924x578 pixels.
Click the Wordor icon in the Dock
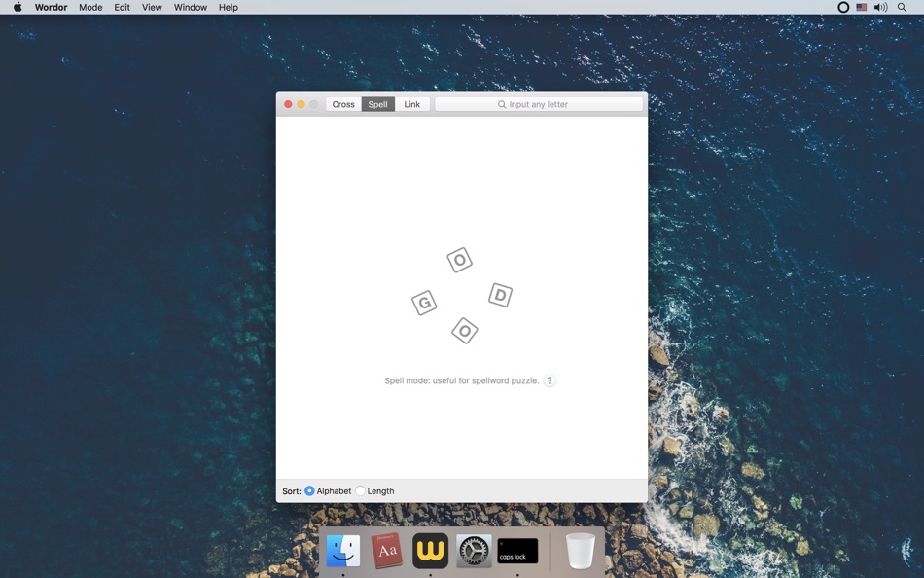pyautogui.click(x=430, y=550)
